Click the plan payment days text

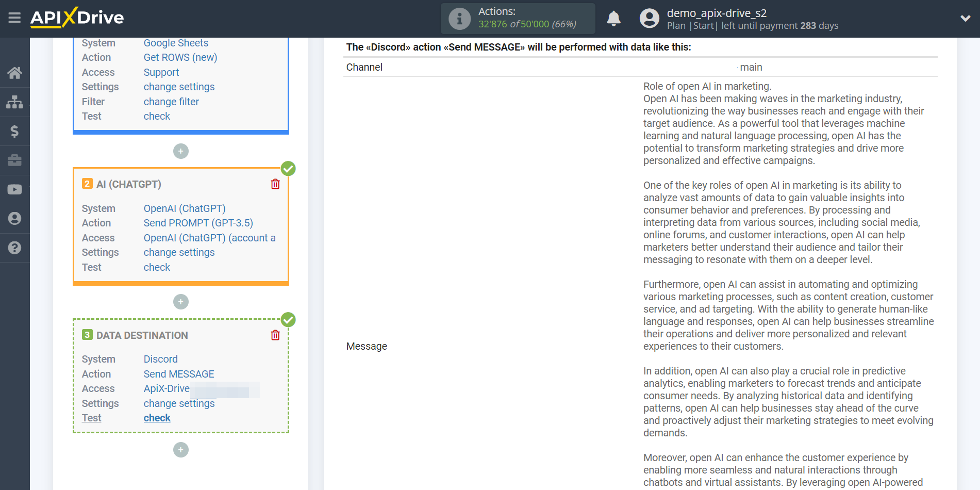(x=753, y=26)
